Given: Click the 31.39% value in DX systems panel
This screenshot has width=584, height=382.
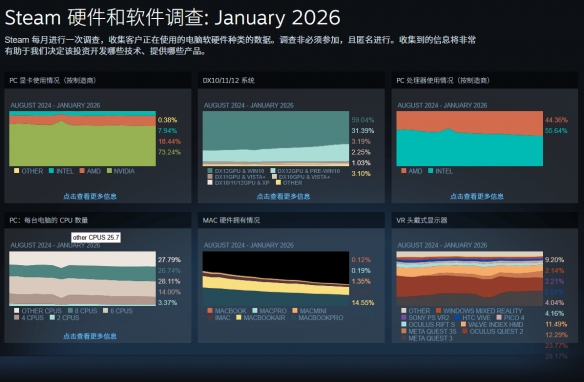Looking at the screenshot, I should (363, 131).
